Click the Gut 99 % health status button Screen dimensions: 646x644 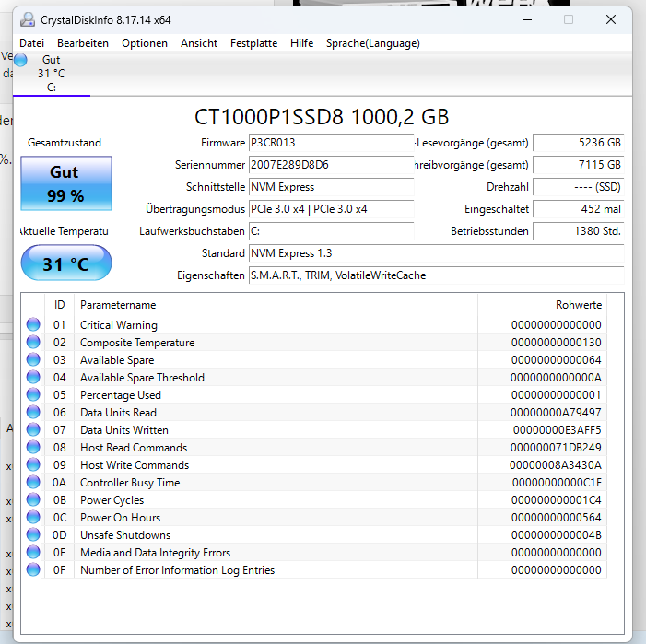click(66, 183)
